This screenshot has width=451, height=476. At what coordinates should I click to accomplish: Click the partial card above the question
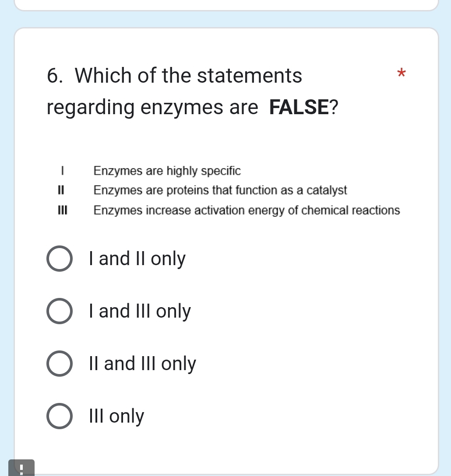[x=225, y=5]
